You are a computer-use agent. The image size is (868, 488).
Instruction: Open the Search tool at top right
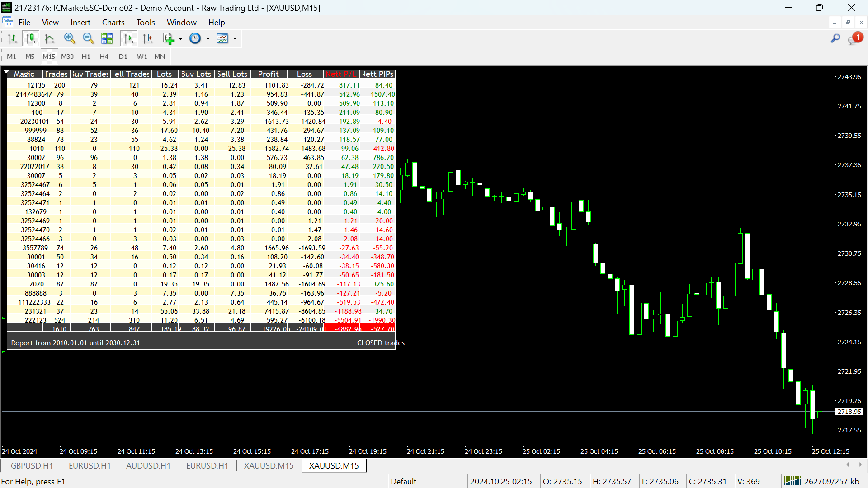(x=835, y=38)
